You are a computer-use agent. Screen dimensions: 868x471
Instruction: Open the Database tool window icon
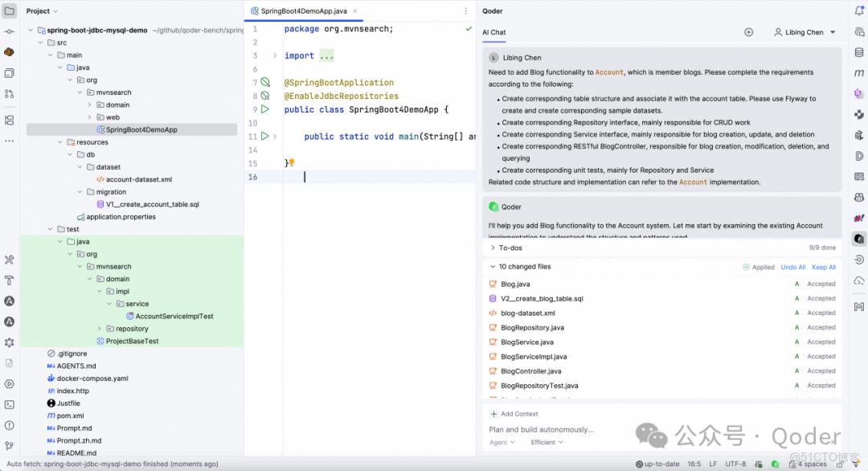pos(858,51)
